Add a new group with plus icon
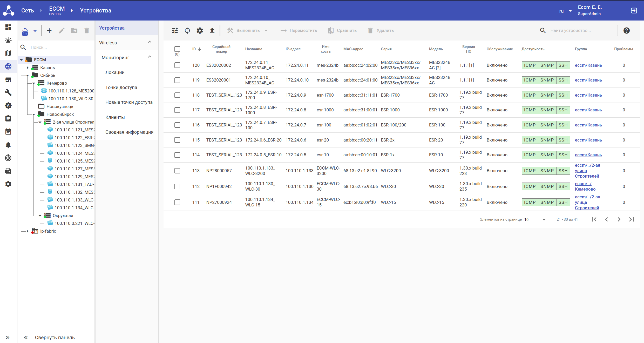 point(49,31)
